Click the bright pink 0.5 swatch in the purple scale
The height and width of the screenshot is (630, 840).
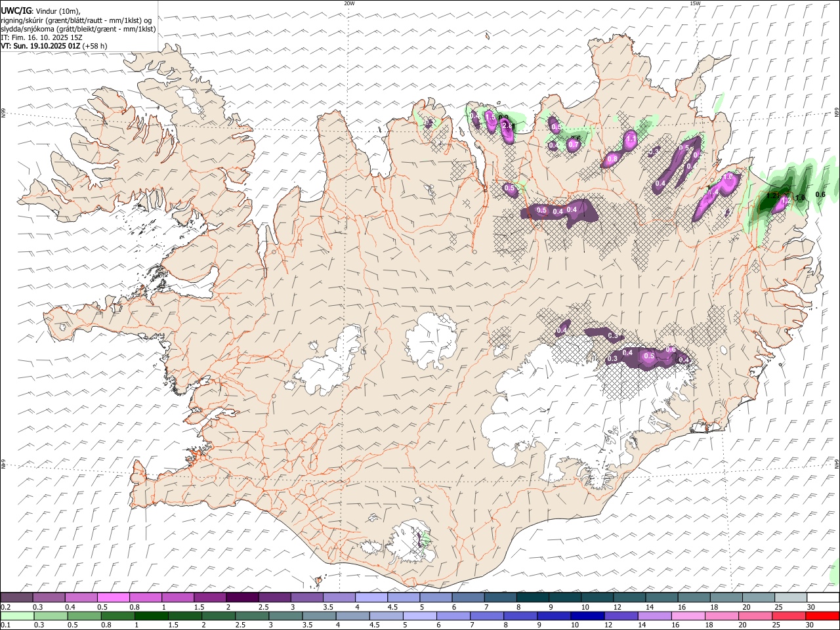113,597
